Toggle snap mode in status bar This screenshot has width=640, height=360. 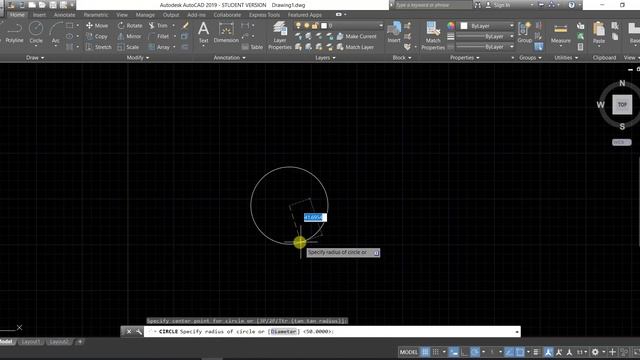pos(436,352)
